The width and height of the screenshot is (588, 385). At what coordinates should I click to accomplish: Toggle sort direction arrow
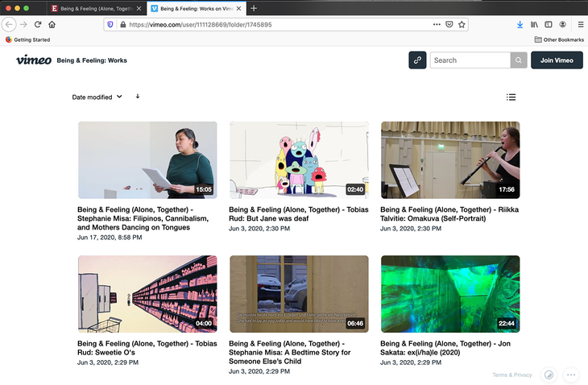[x=138, y=97]
